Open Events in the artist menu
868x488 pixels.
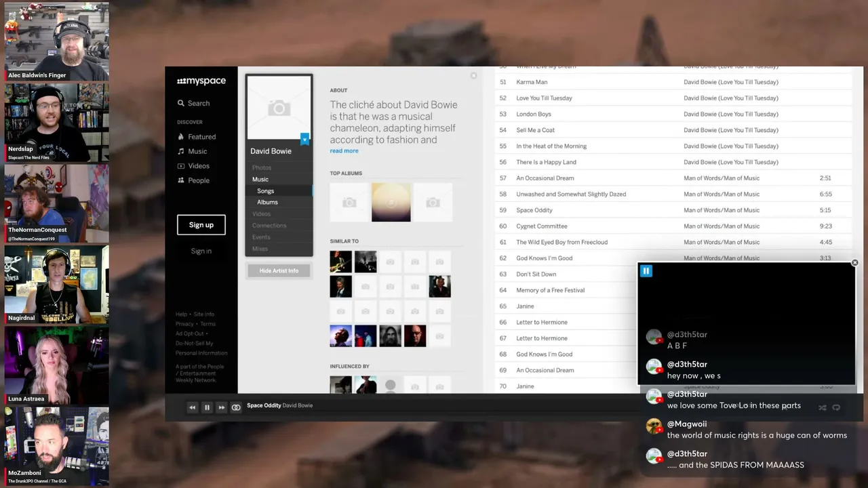pos(261,237)
